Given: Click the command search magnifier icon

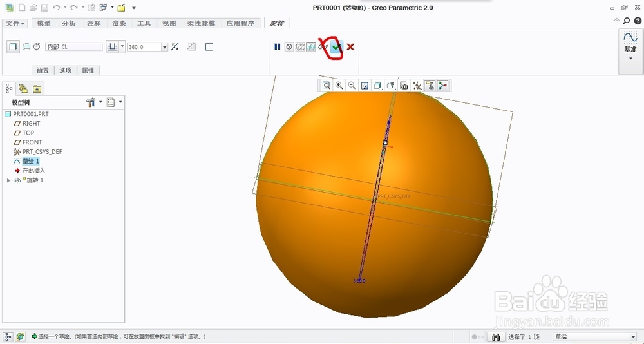Looking at the screenshot, I should pyautogui.click(x=627, y=21).
